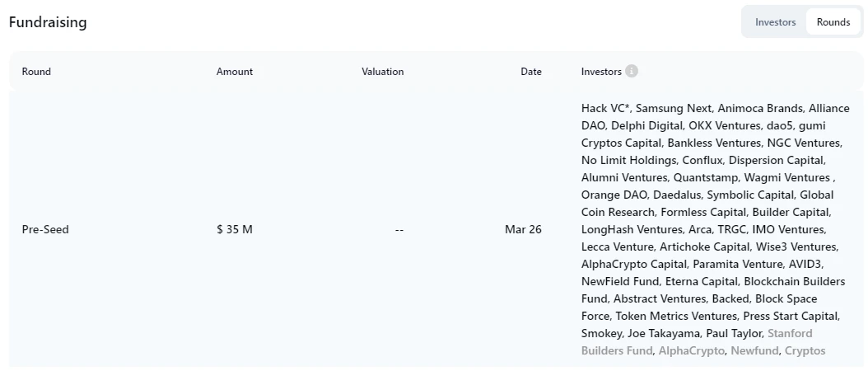Screen dimensions: 868x371
Task: Switch to the Investors tab
Action: pos(775,22)
